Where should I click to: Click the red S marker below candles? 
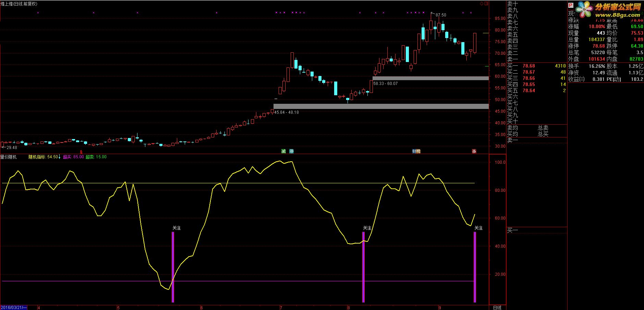(x=81, y=151)
